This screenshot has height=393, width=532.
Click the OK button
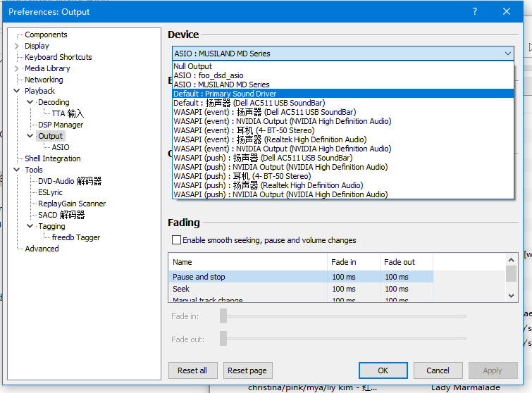pos(383,370)
